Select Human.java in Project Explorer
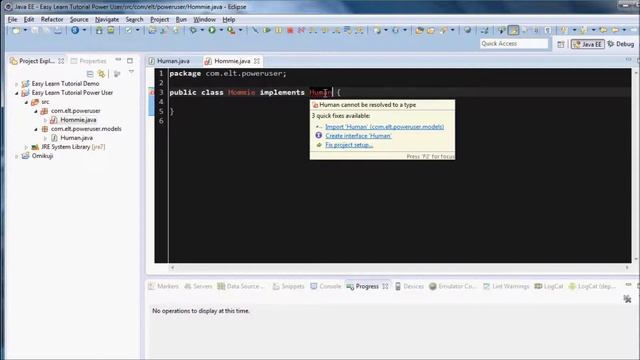 click(76, 138)
